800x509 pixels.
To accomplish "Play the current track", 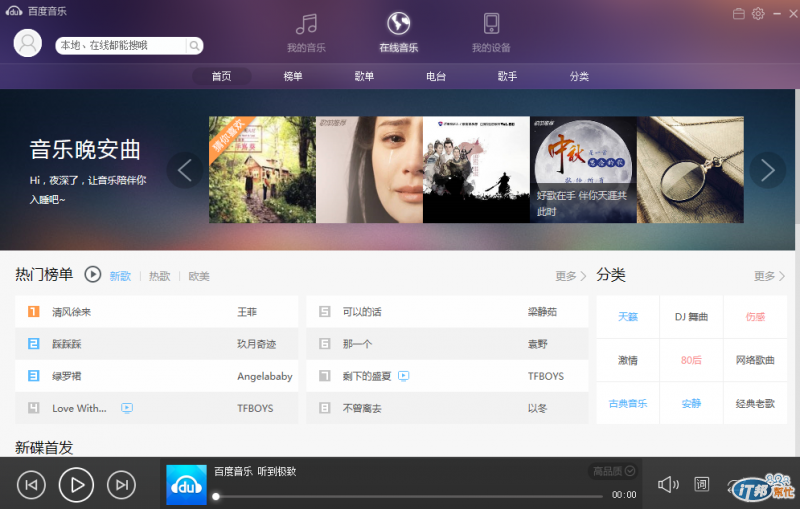I will (x=76, y=485).
